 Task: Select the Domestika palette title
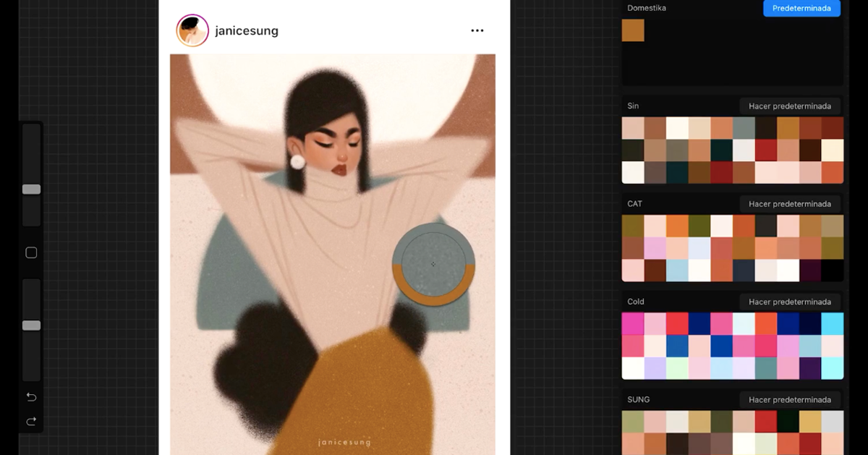[647, 8]
